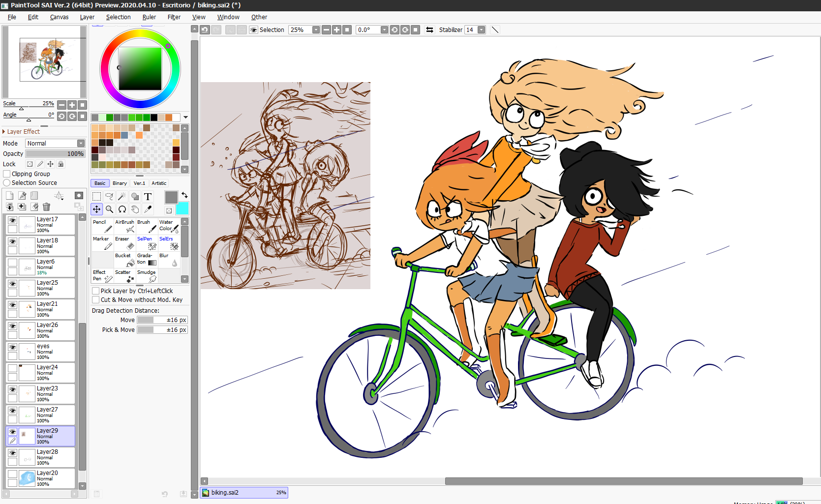
Task: Switch to the Eraser brush
Action: coord(125,243)
